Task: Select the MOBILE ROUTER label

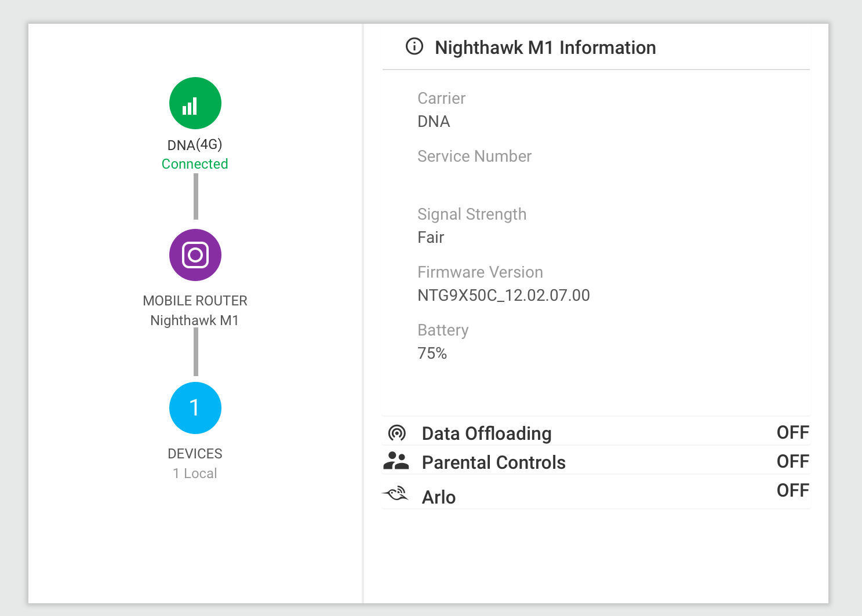Action: point(195,301)
